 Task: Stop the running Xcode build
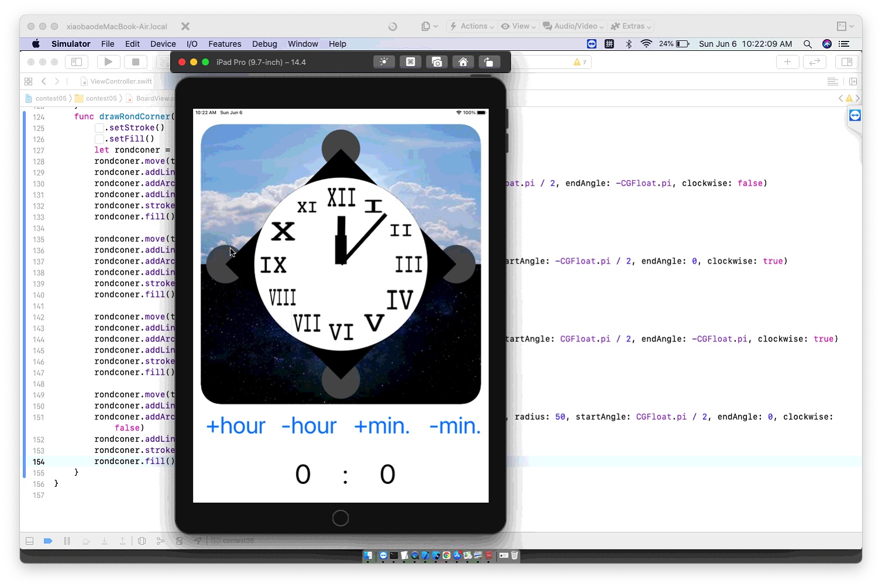pos(136,62)
